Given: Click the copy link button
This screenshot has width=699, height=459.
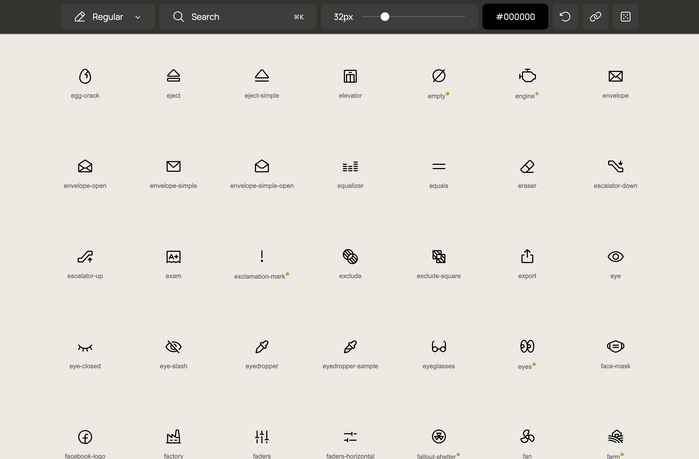Looking at the screenshot, I should [x=595, y=17].
